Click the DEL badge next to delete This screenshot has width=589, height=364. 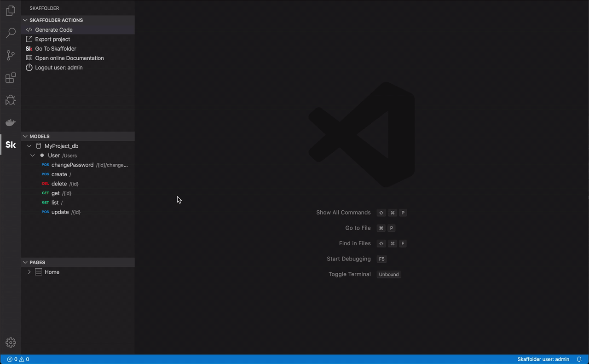tap(45, 184)
